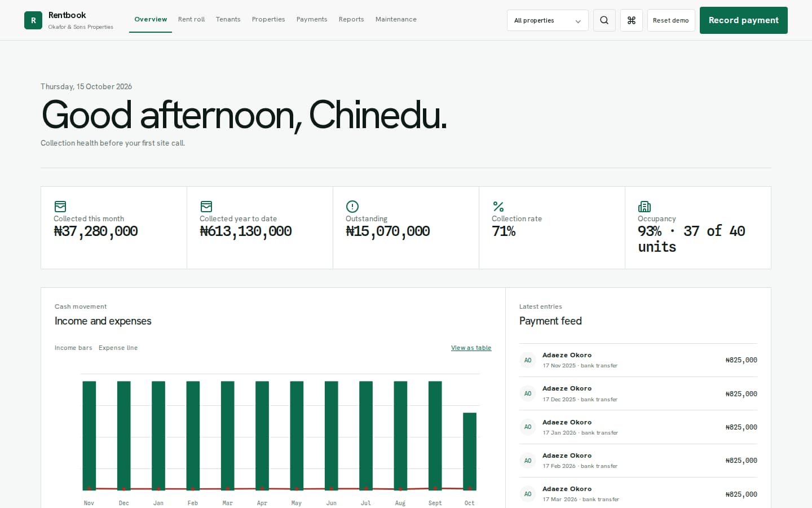Click the ₦37,280,000 collected this month value

point(96,231)
